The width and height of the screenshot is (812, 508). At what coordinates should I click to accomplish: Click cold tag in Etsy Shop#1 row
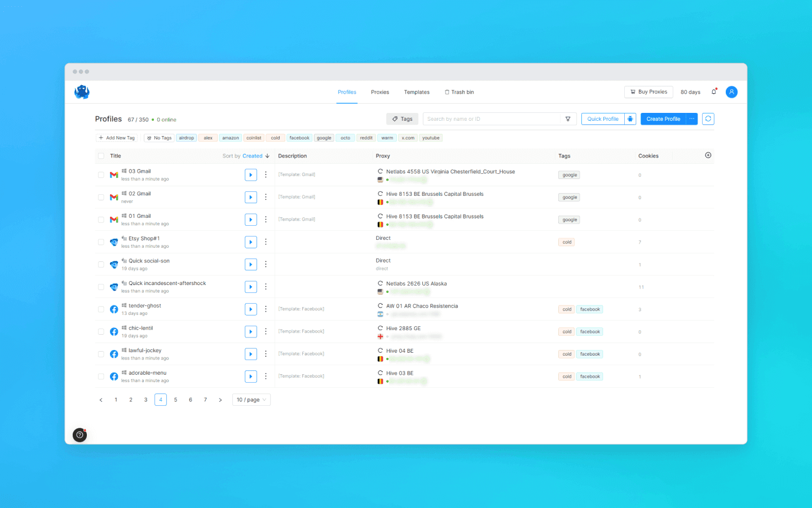point(567,242)
